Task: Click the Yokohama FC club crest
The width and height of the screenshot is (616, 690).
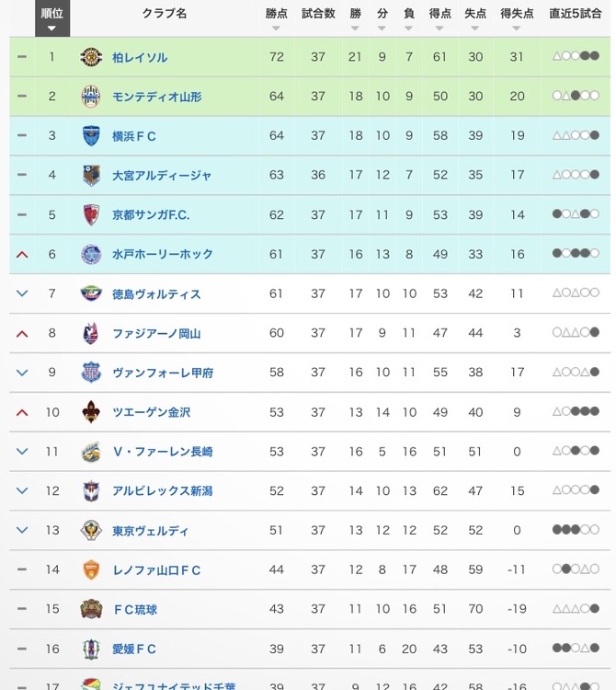Action: click(x=91, y=135)
